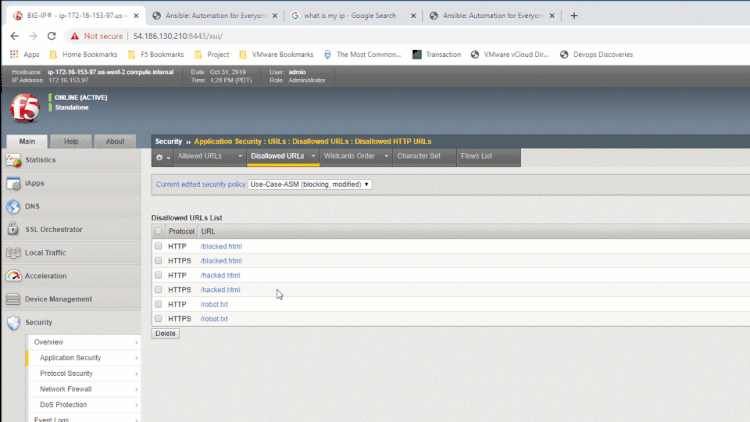Expand the Allowed URLs tab dropdown arrow
This screenshot has height=422, width=750.
pos(241,157)
